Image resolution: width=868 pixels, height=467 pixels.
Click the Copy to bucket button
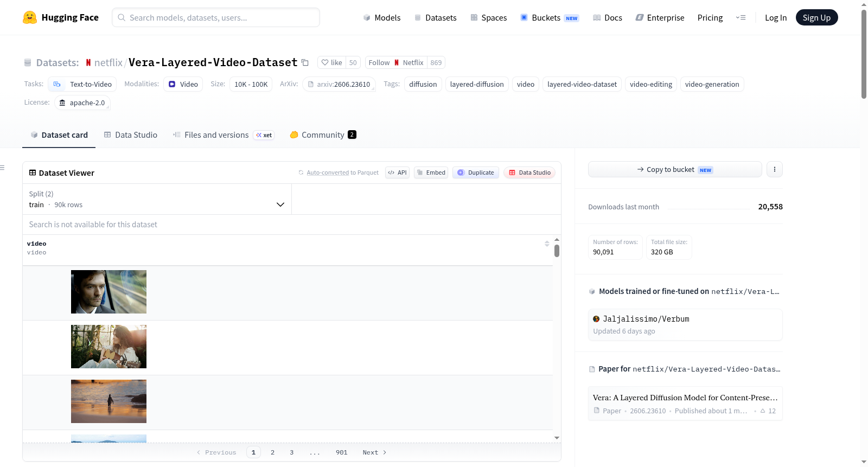675,169
